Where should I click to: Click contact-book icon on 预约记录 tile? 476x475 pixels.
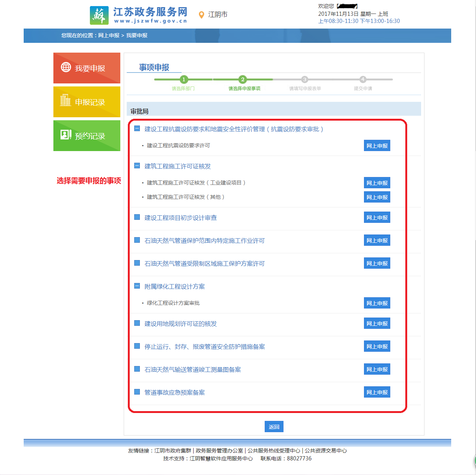66,135
